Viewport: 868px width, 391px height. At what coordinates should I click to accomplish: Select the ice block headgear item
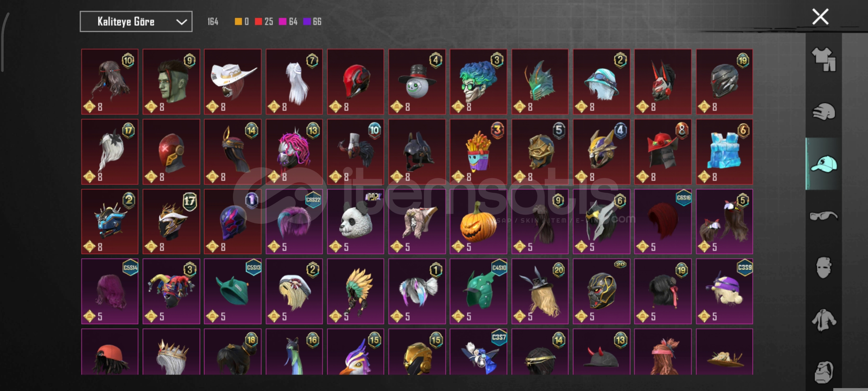coord(724,152)
